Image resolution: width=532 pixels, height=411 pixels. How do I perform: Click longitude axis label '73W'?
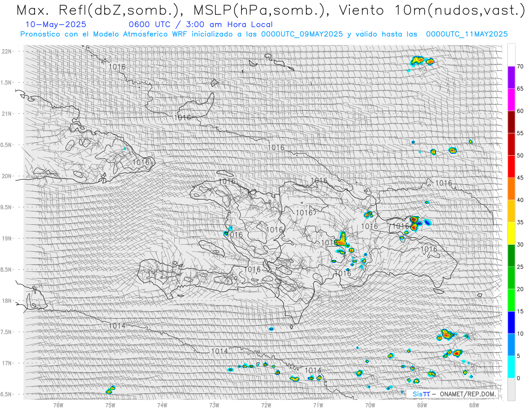pyautogui.click(x=214, y=405)
